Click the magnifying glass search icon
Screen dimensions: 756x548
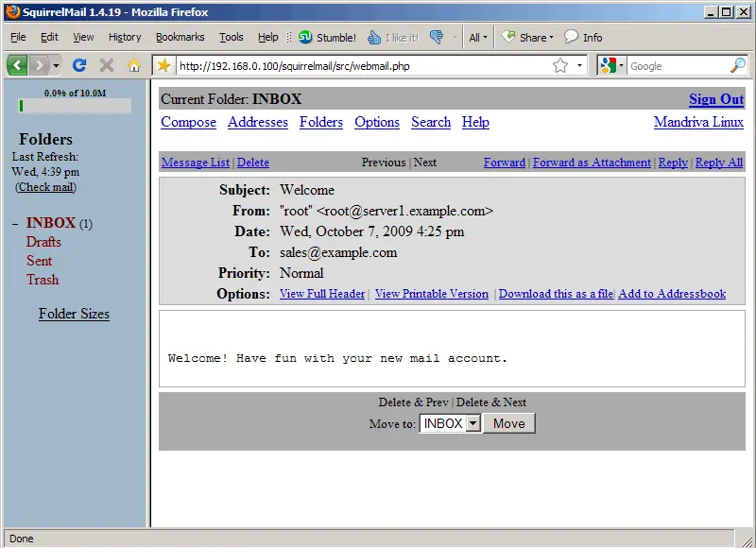click(738, 65)
